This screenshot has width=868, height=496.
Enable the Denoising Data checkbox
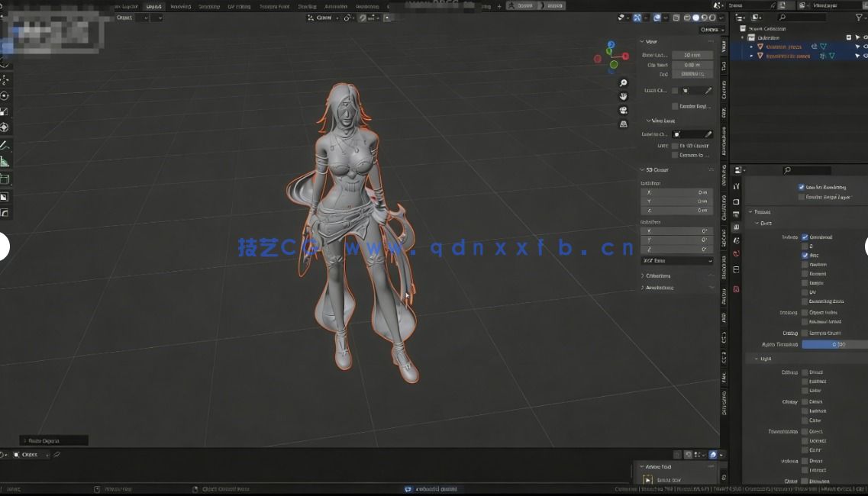[x=804, y=301]
